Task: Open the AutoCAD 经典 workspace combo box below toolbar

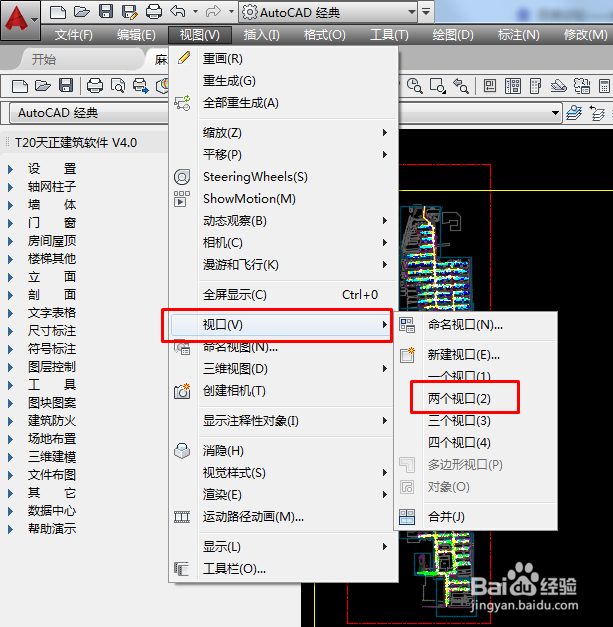Action: [x=88, y=113]
